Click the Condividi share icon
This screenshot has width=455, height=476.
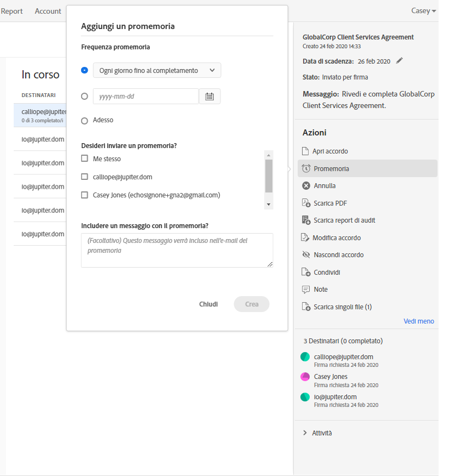pos(306,272)
